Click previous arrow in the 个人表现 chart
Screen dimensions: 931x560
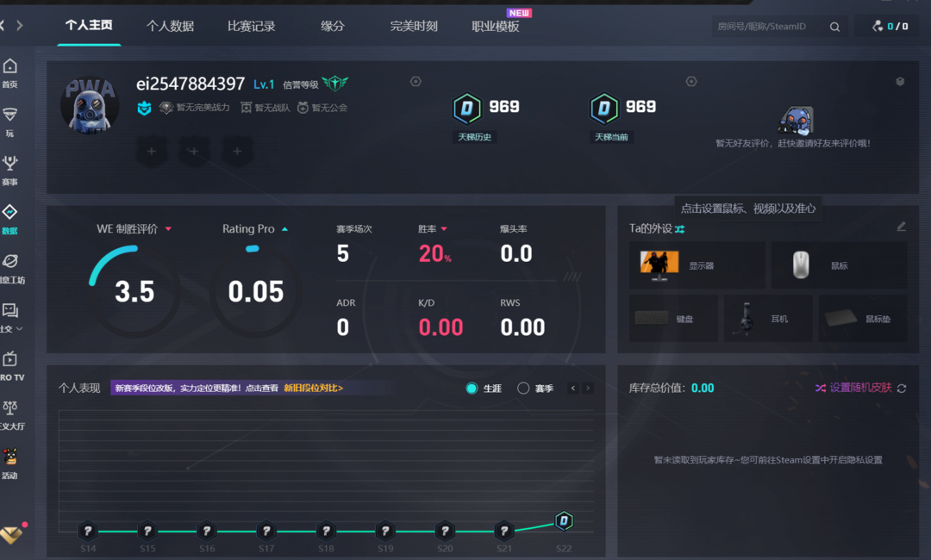tap(573, 388)
